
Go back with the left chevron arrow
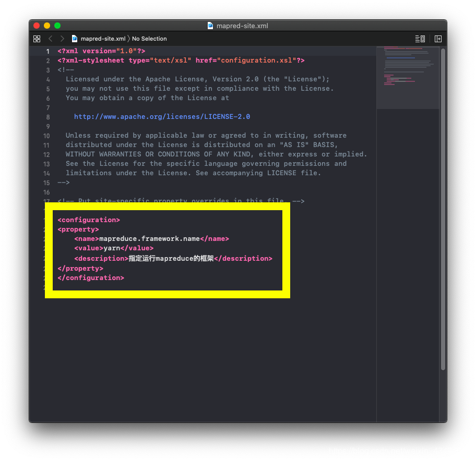coord(51,39)
